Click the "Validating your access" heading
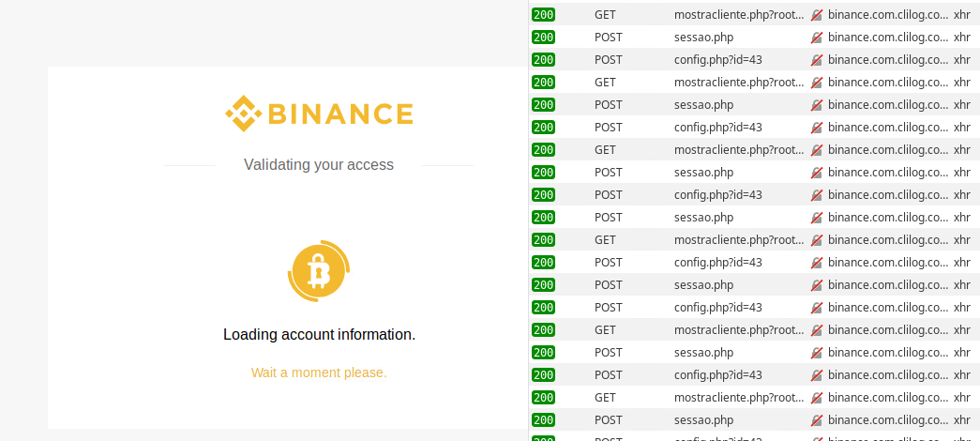The image size is (980, 441). pos(319,165)
